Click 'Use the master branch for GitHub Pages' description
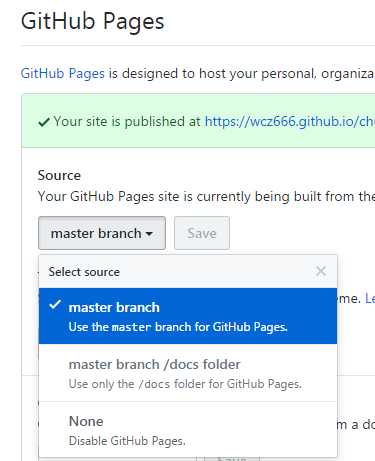The image size is (375, 461). coord(178,327)
